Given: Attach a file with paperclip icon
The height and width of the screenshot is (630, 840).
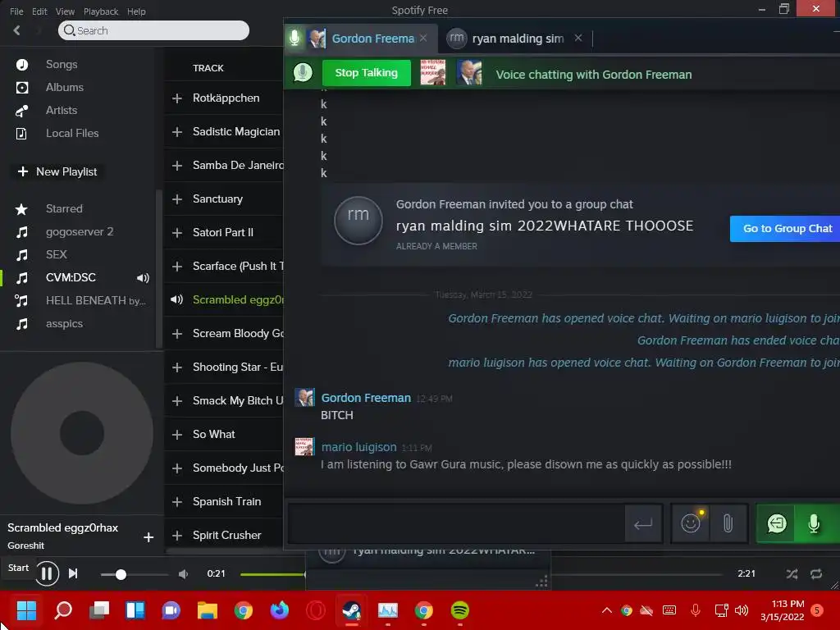Looking at the screenshot, I should (728, 523).
